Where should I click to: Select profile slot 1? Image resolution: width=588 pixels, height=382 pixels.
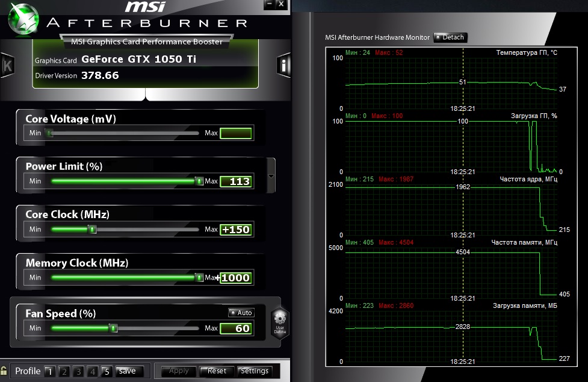(49, 371)
